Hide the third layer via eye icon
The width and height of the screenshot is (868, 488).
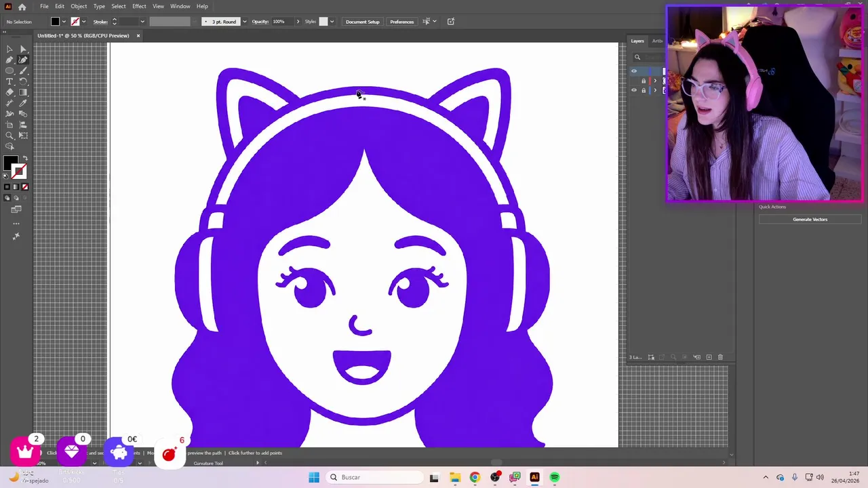(634, 90)
